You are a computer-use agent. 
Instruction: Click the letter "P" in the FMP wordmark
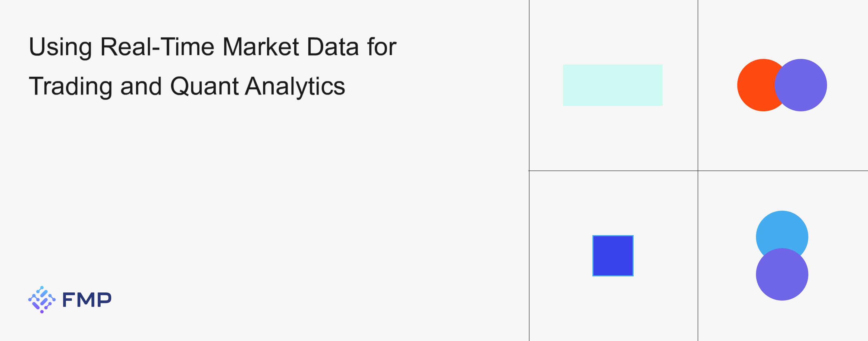(x=104, y=300)
